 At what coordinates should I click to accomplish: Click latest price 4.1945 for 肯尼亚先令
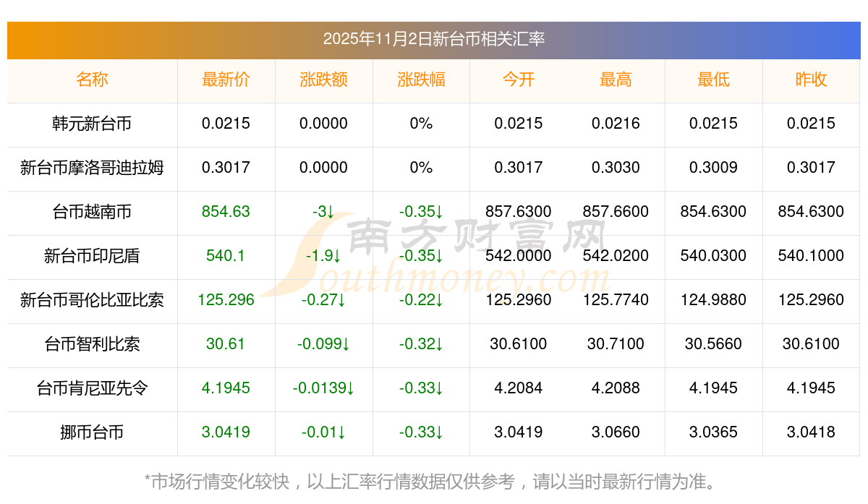(226, 388)
